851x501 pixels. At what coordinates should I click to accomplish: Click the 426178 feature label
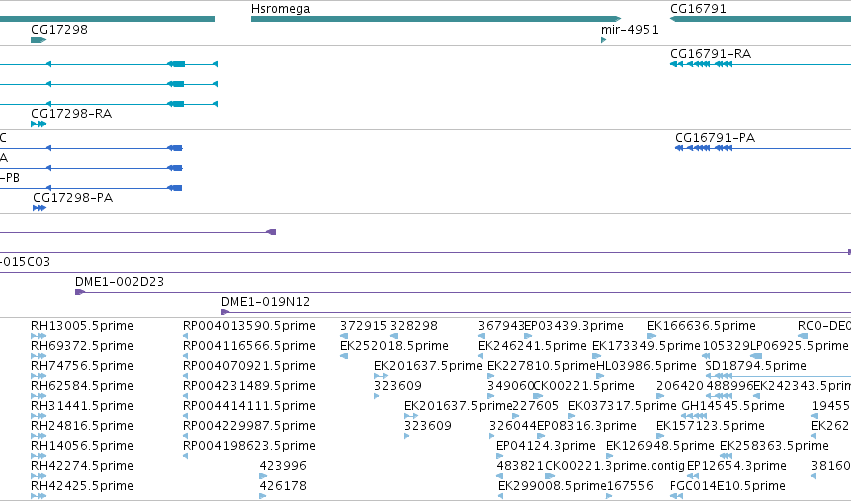coord(283,486)
